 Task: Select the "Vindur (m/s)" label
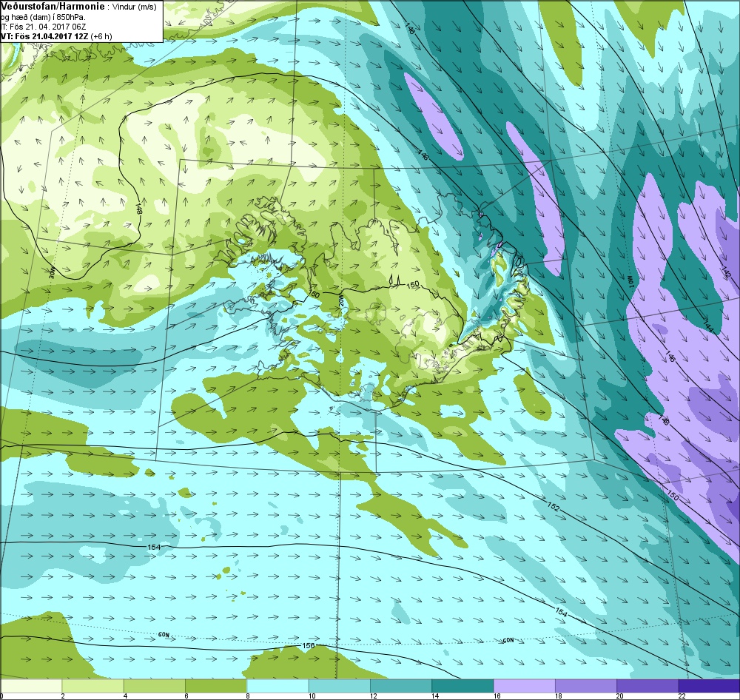[135, 7]
